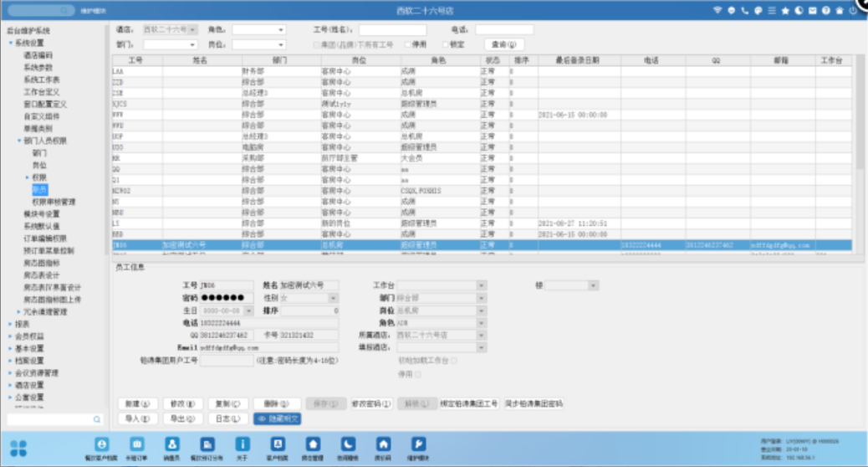Open the four-square app launcher icon
Image resolution: width=868 pixels, height=467 pixels.
coord(18,448)
